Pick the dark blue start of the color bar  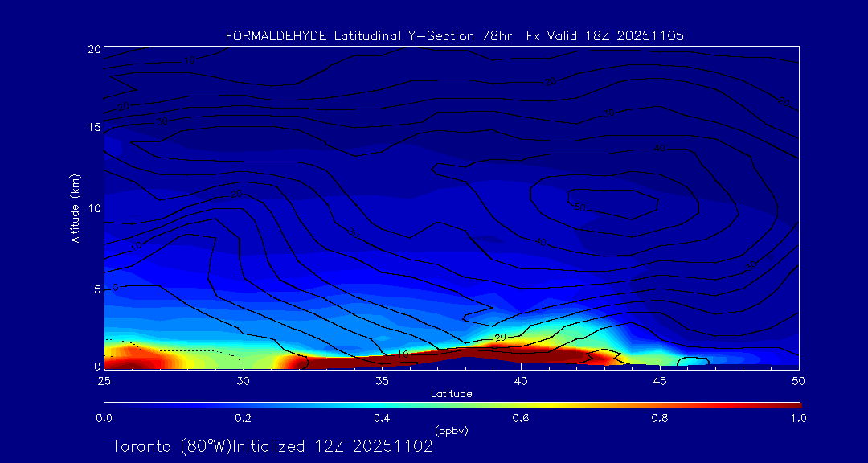point(108,404)
